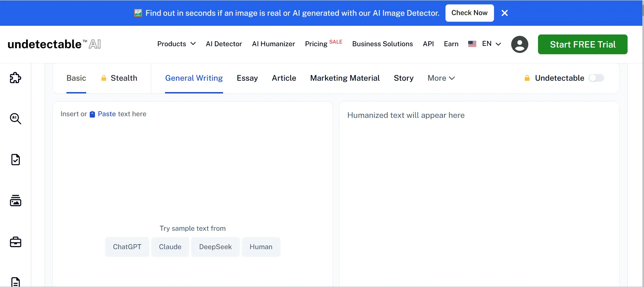This screenshot has width=644, height=287.
Task: Open the API nav link
Action: point(428,44)
